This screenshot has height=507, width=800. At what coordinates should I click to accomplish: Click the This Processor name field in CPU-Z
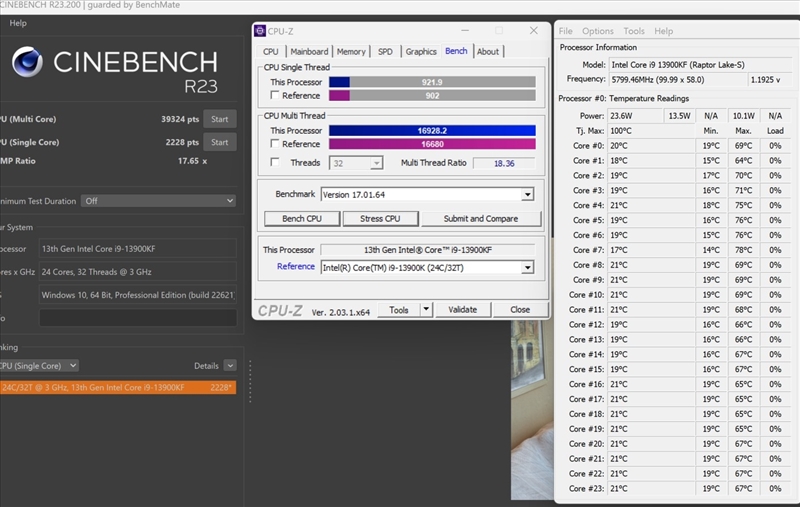[x=427, y=250]
